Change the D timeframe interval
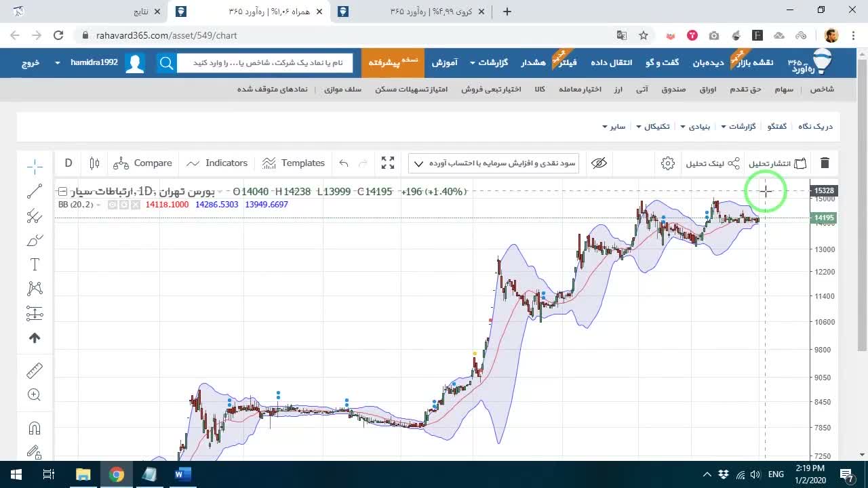868x488 pixels. [x=68, y=163]
